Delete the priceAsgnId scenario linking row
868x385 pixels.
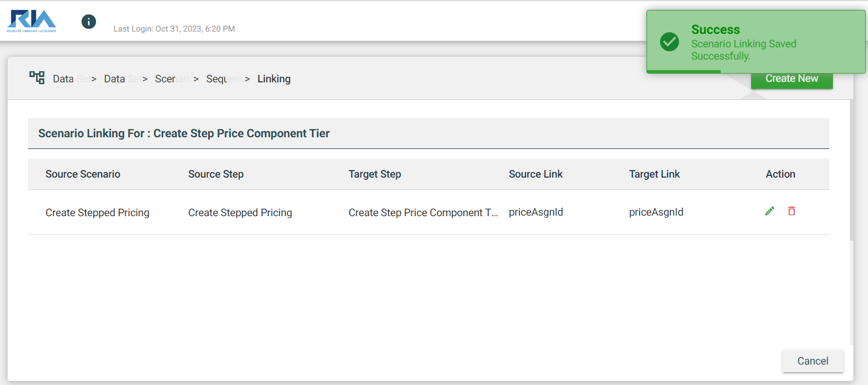click(x=791, y=211)
